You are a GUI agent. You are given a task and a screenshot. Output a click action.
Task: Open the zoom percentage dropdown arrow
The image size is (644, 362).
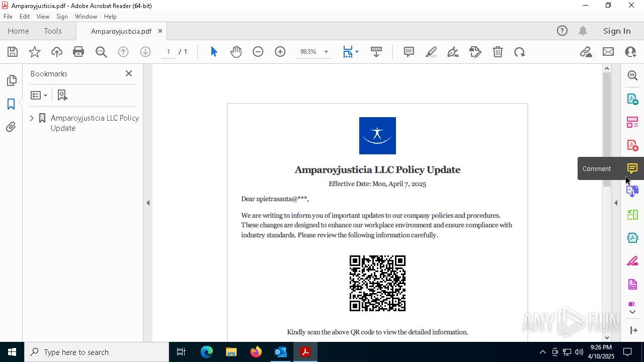[326, 52]
